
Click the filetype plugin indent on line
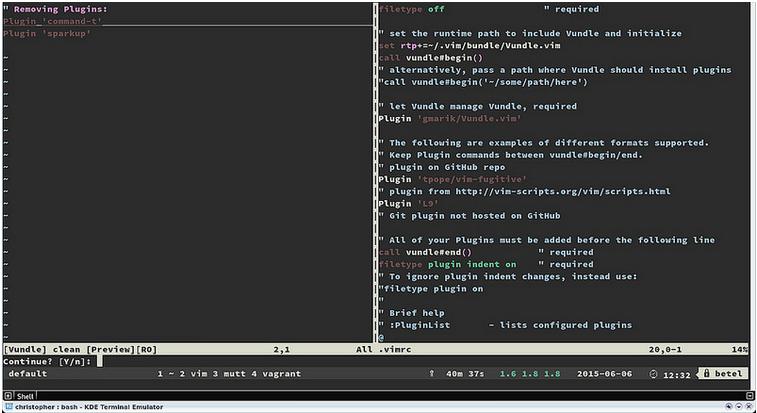[447, 264]
